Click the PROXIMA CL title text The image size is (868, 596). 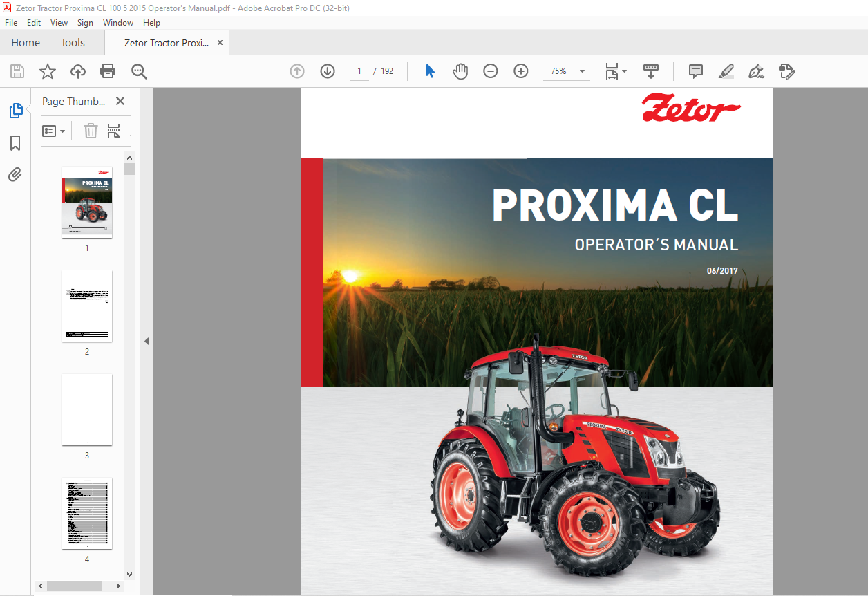tap(614, 206)
